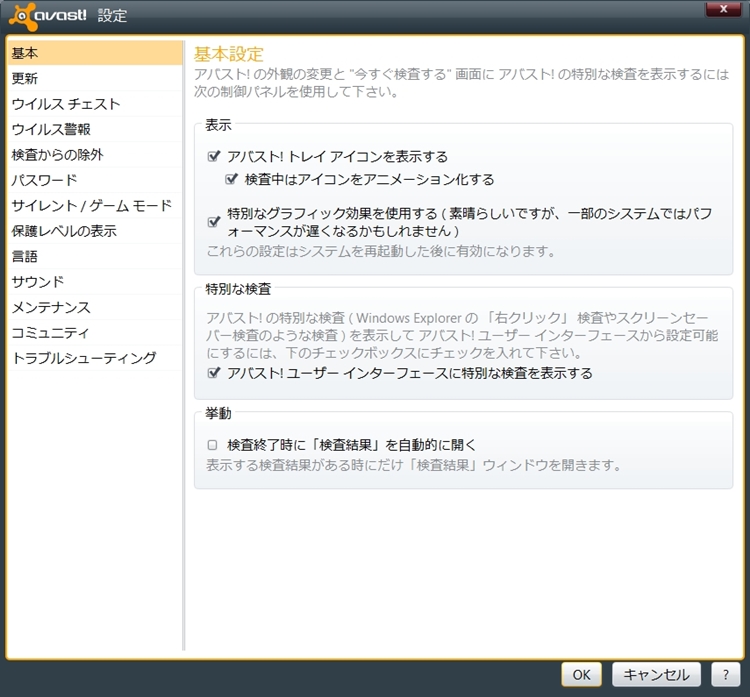Click the 基本設定 heading text
The height and width of the screenshot is (697, 750).
[229, 54]
